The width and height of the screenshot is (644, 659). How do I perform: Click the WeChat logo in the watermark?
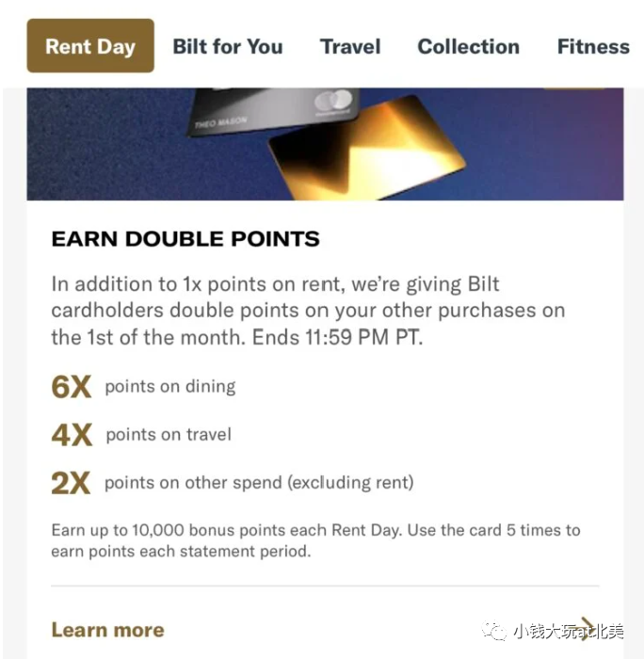[x=494, y=631]
